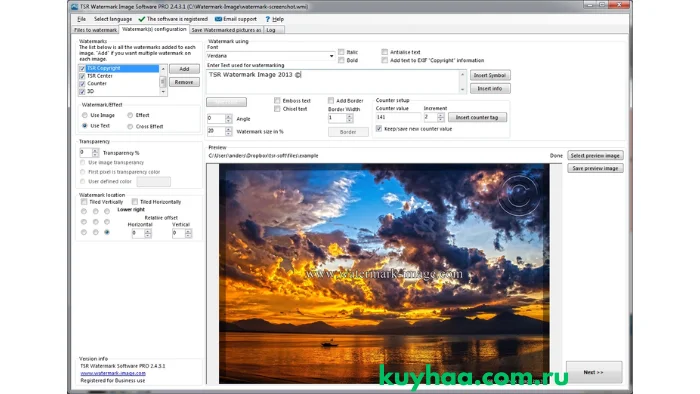
Task: Enable Antialise text checkbox
Action: (384, 52)
